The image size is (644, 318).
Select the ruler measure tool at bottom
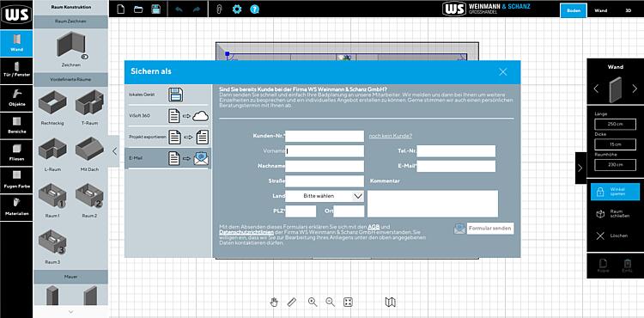point(292,302)
